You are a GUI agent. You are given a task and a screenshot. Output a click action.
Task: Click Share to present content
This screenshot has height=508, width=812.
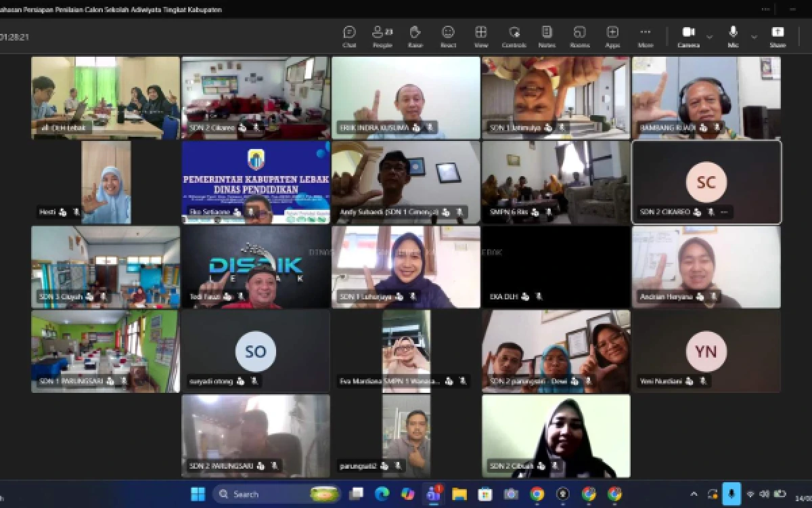[x=777, y=37]
